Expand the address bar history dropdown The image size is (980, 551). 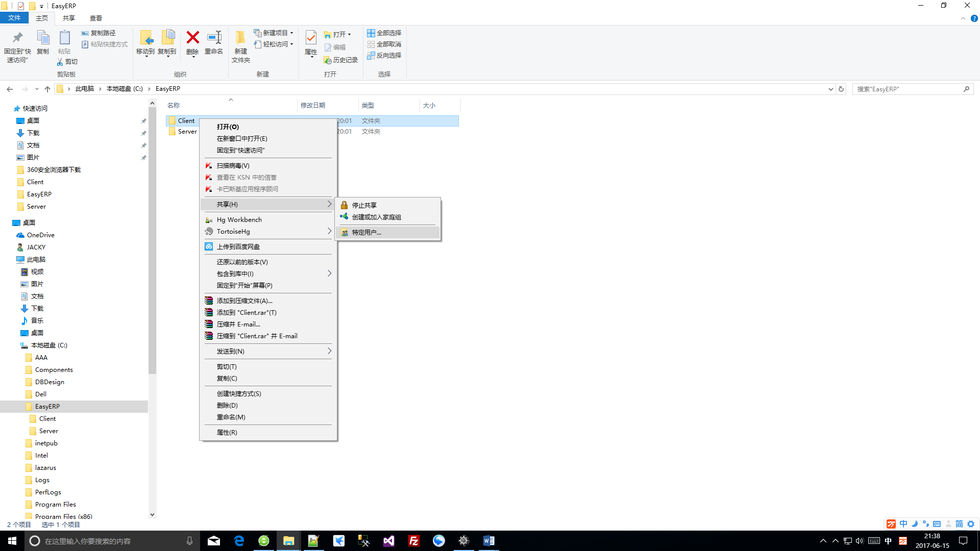830,89
